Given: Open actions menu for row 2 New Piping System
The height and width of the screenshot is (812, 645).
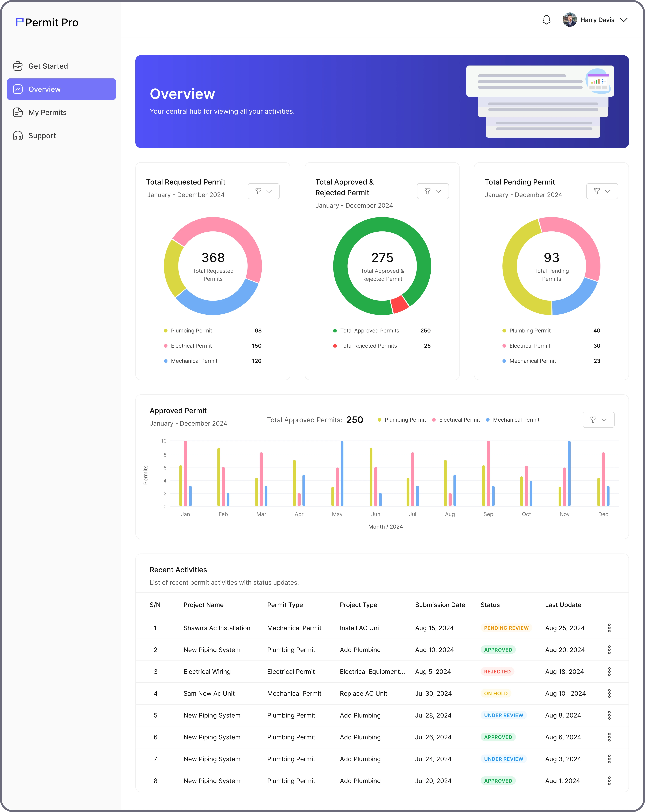Looking at the screenshot, I should (609, 650).
